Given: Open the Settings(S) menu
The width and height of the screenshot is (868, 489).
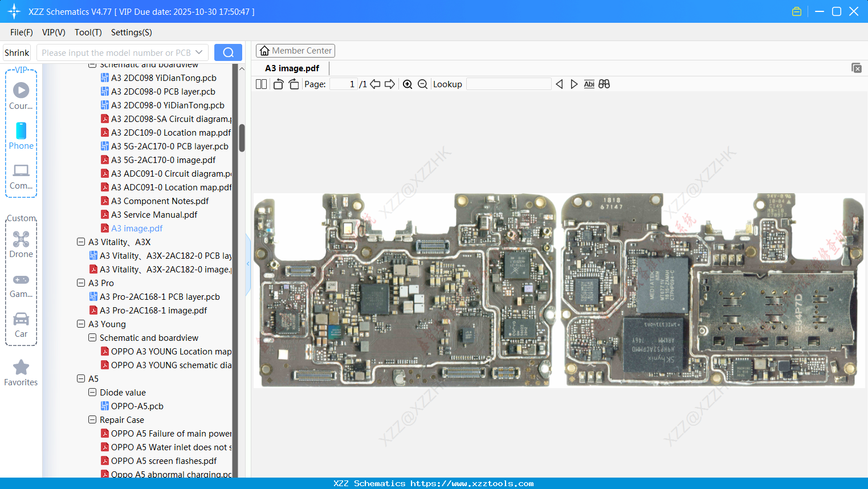Looking at the screenshot, I should (132, 32).
